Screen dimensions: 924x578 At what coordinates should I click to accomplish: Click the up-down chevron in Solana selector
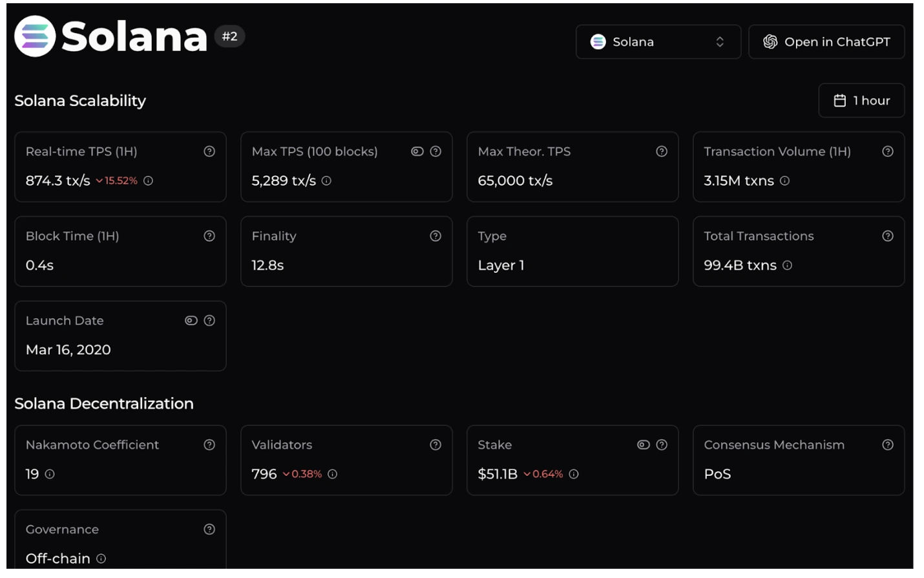pos(720,42)
